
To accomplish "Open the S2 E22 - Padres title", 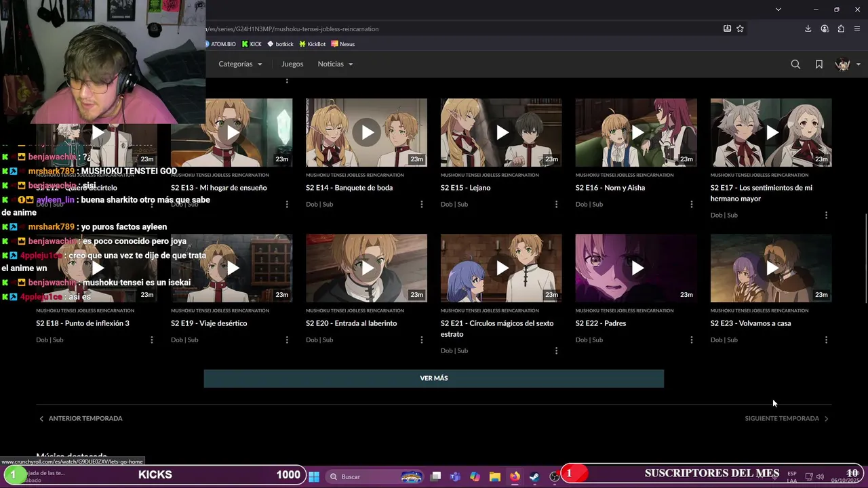I will click(x=601, y=323).
